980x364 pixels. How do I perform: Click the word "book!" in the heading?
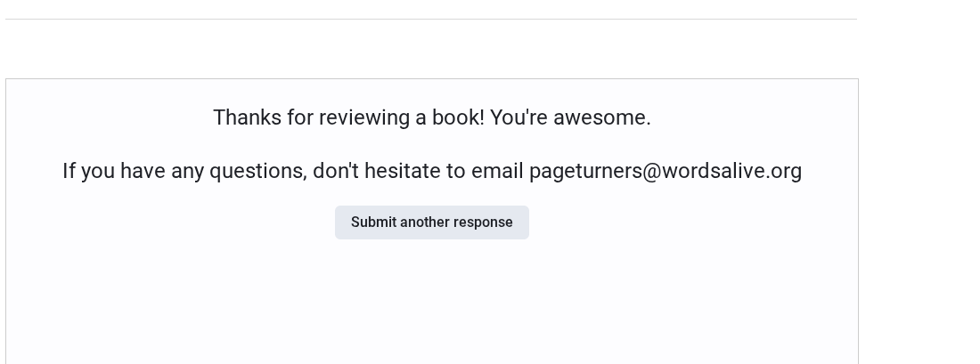(x=458, y=117)
